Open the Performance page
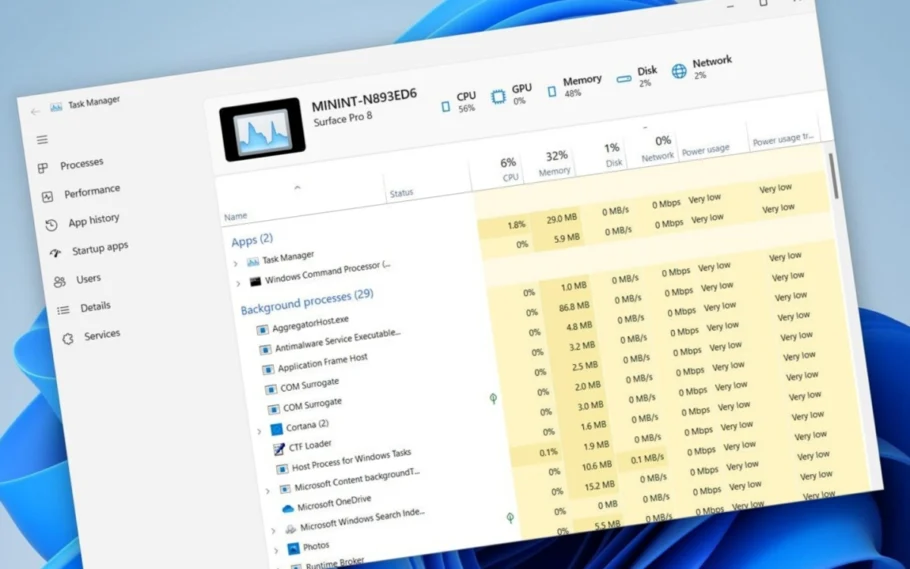The image size is (910, 569). point(91,192)
